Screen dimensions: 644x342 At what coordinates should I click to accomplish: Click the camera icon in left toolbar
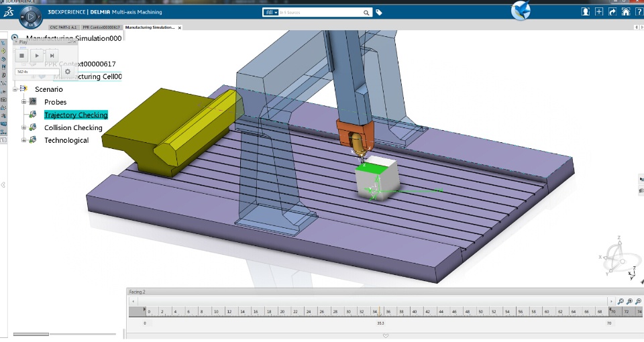click(x=3, y=99)
